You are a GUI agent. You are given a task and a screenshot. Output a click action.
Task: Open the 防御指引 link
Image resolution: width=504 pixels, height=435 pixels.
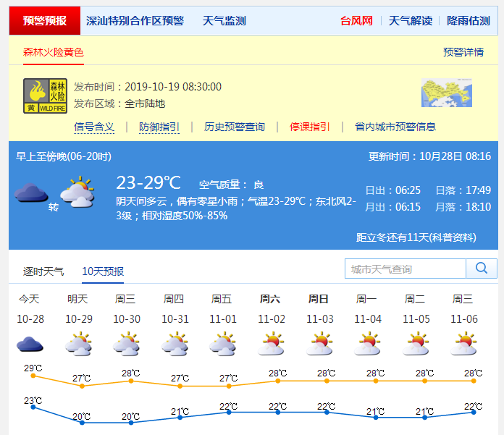159,127
